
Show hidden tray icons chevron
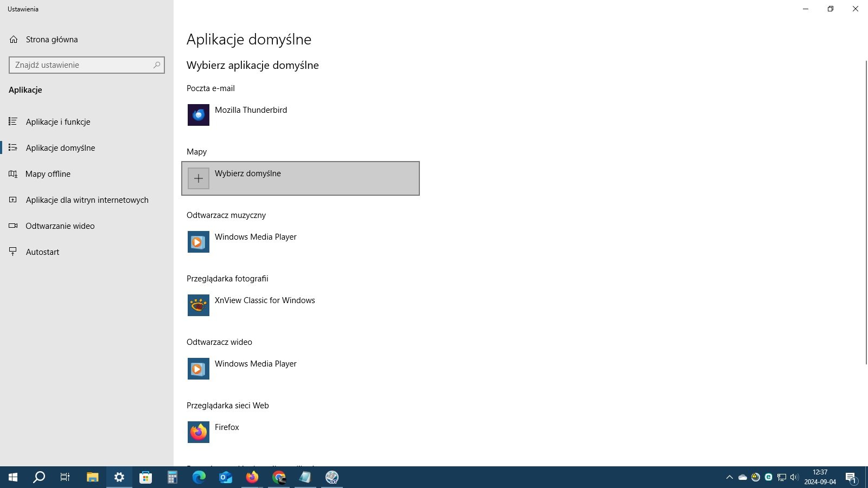[729, 477]
